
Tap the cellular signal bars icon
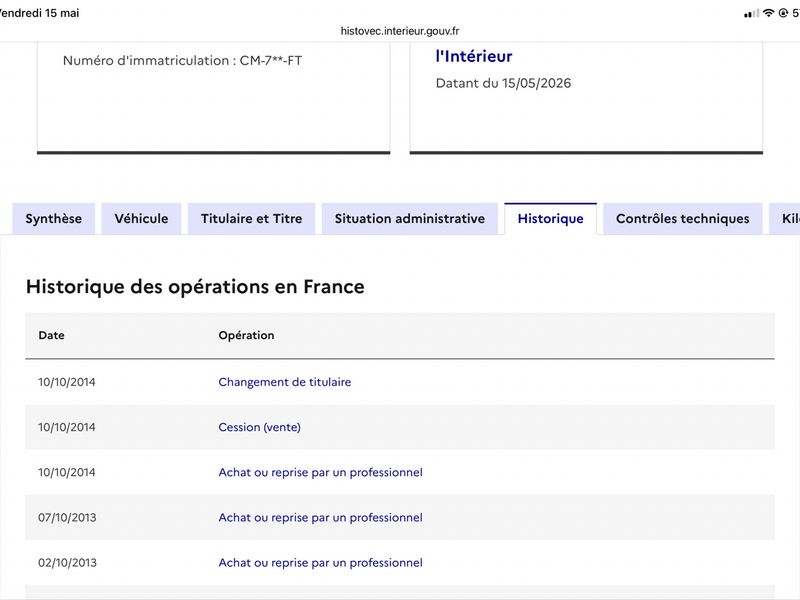click(x=751, y=13)
